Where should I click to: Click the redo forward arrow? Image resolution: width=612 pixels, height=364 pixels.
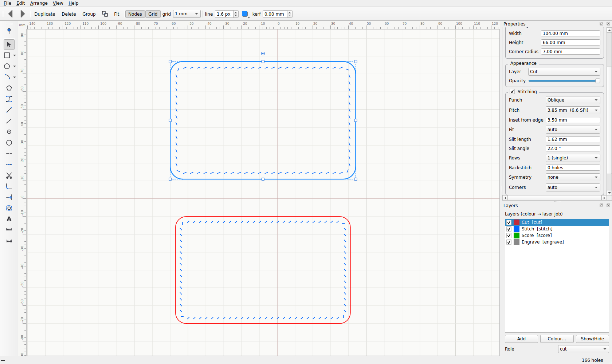[23, 14]
